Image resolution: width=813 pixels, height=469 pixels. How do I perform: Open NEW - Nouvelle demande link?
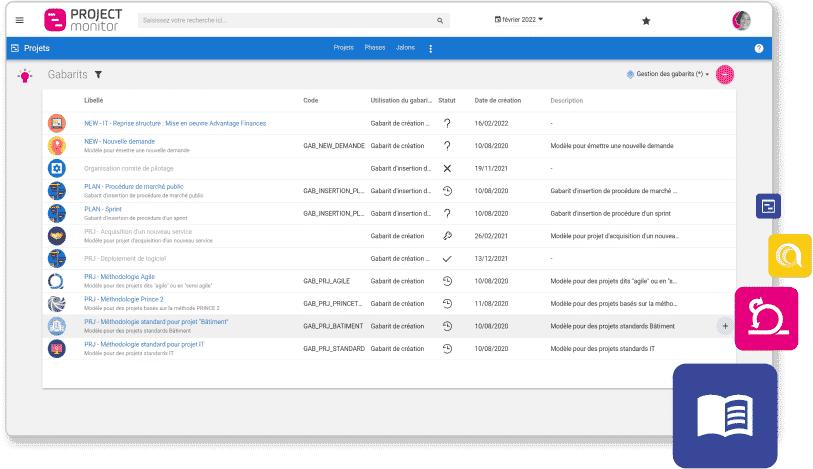coord(120,141)
